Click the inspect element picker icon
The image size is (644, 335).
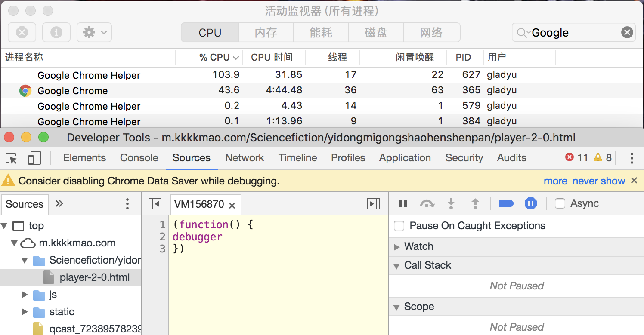coord(12,158)
